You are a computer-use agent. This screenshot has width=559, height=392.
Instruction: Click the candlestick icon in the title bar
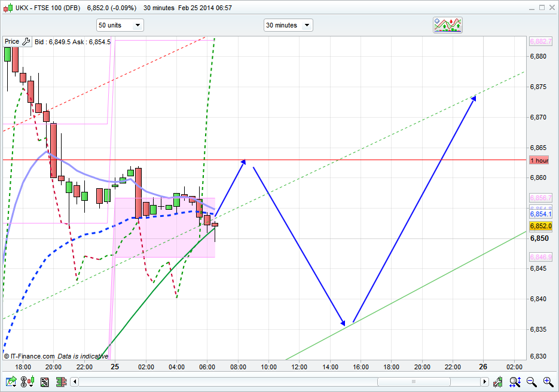pos(8,8)
